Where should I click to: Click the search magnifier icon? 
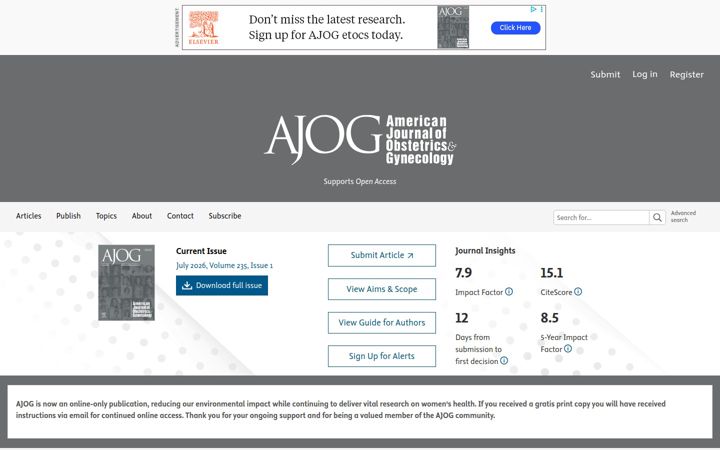[657, 218]
